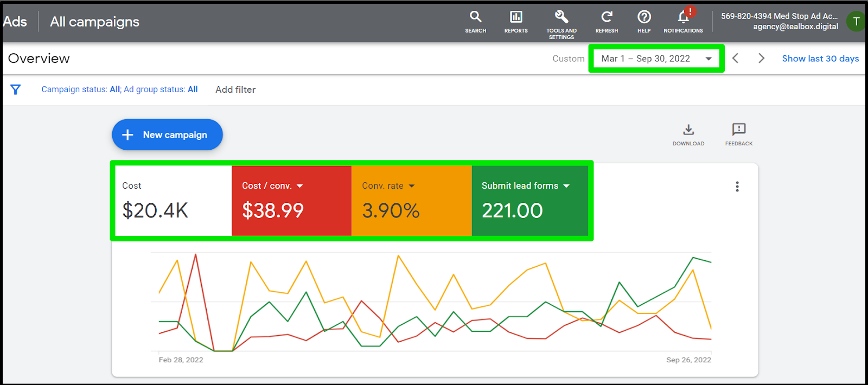Click the Sep 26, 2022 axis label

(x=688, y=360)
